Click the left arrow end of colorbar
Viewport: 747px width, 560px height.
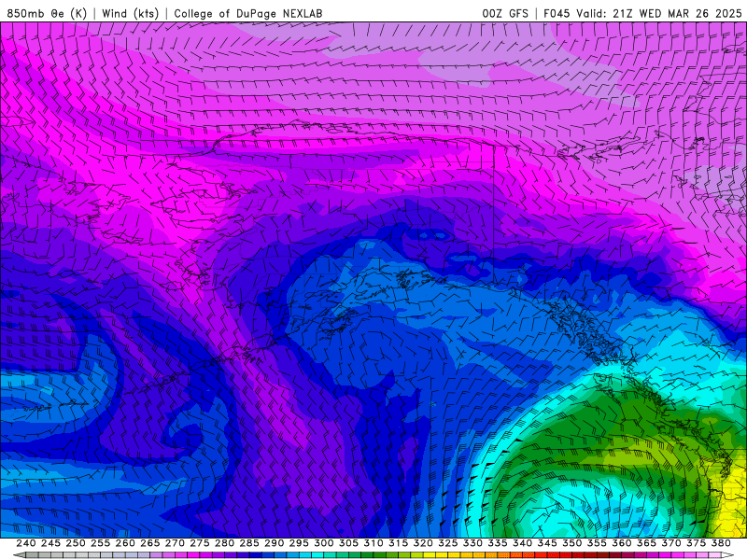[x=19, y=555]
